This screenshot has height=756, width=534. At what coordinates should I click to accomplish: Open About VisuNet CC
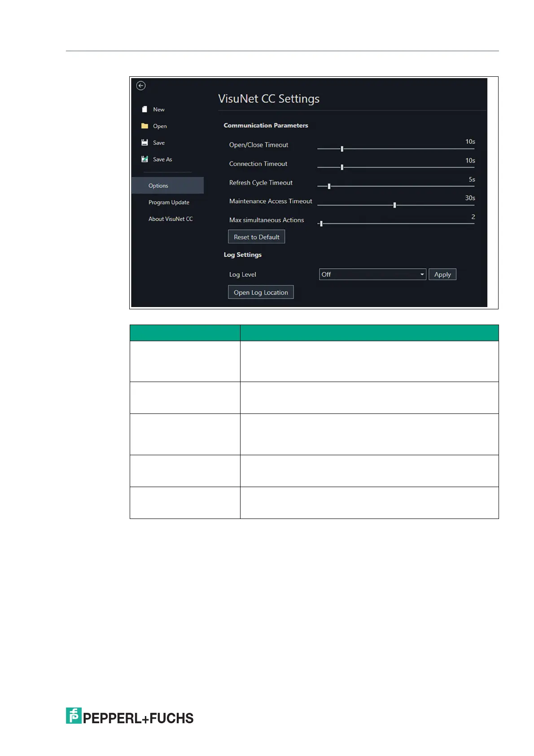[171, 219]
